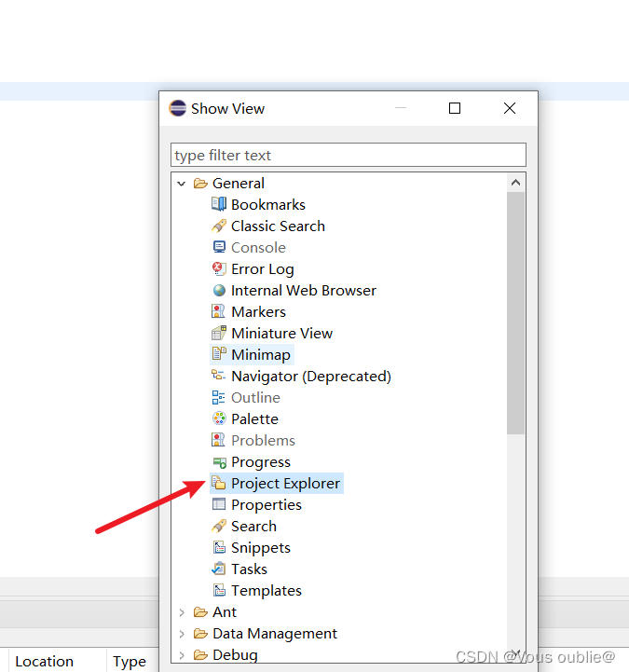Screen dimensions: 629x672
Task: Select the Console monitor icon
Action: pos(219,247)
